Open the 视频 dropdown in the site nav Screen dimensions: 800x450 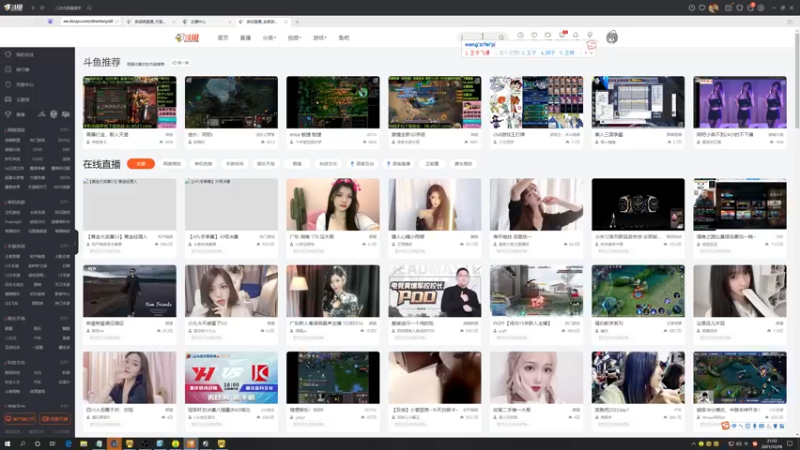pyautogui.click(x=294, y=38)
